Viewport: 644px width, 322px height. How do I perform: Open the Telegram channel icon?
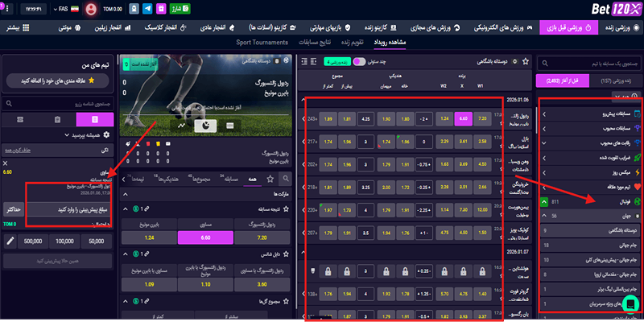[x=147, y=9]
